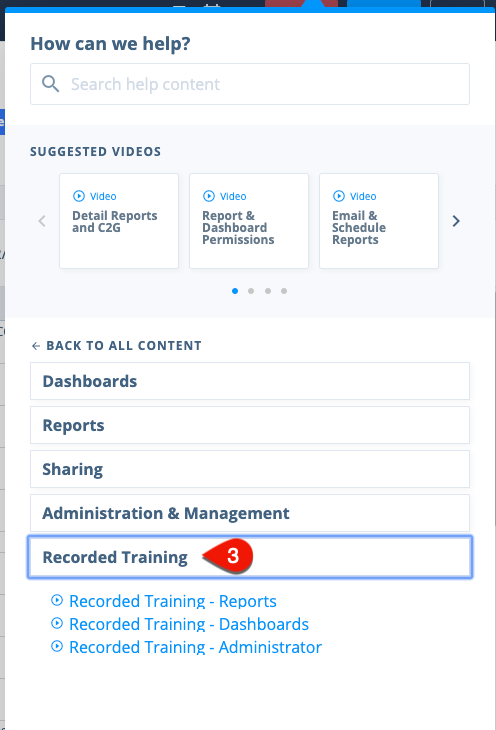
Task: Open the Sharing help category
Action: [x=250, y=469]
